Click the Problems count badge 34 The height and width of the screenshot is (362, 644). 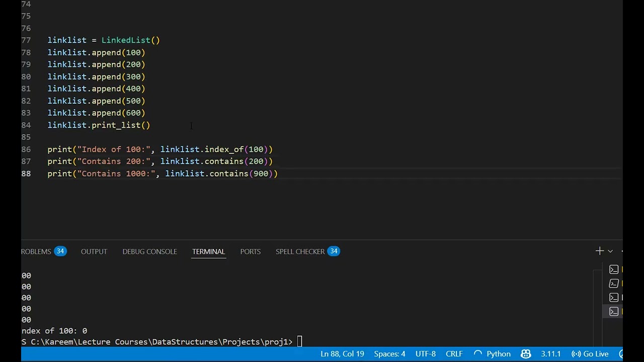(60, 251)
